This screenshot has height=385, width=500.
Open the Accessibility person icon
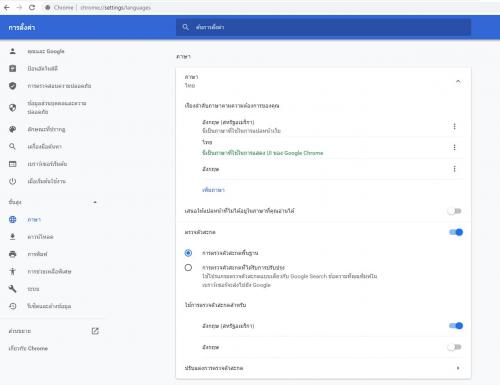pyautogui.click(x=13, y=271)
